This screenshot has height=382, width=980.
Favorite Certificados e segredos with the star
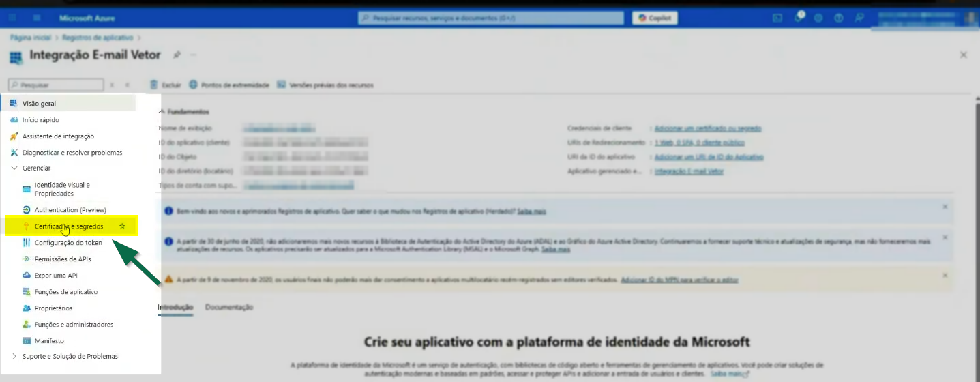pyautogui.click(x=122, y=226)
